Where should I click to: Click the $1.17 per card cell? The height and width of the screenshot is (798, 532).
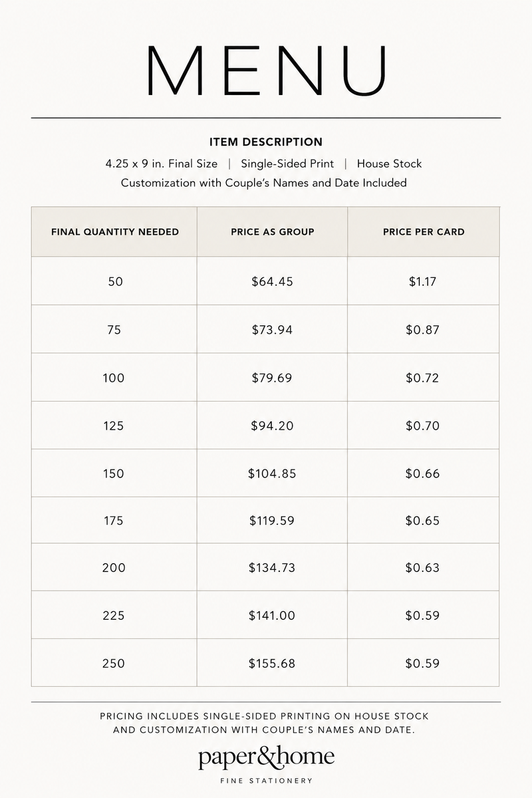pos(424,281)
